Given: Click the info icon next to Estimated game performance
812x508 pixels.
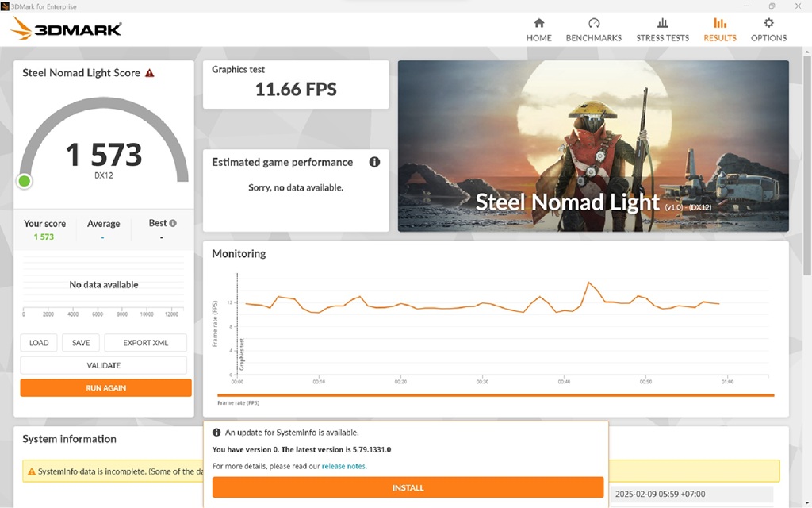Looking at the screenshot, I should point(374,162).
